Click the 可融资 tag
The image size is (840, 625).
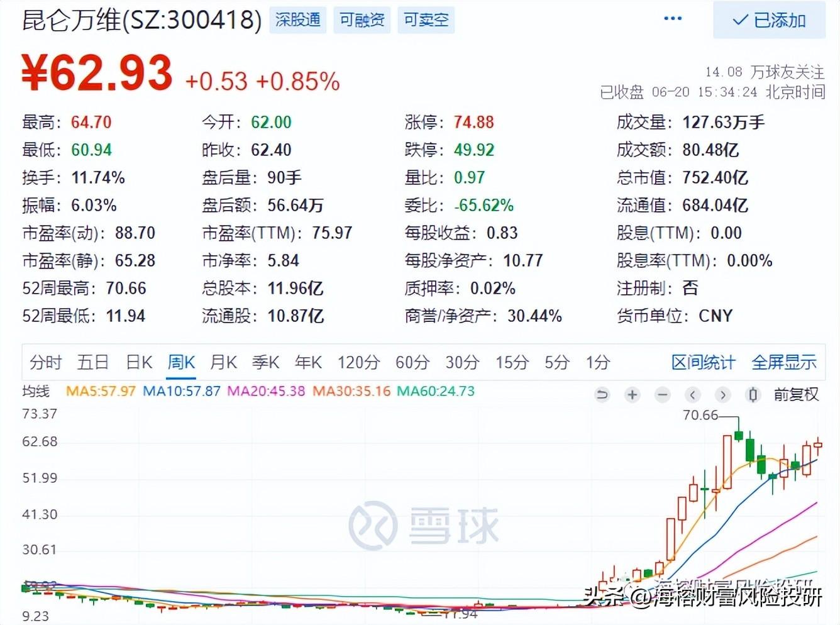click(x=362, y=20)
